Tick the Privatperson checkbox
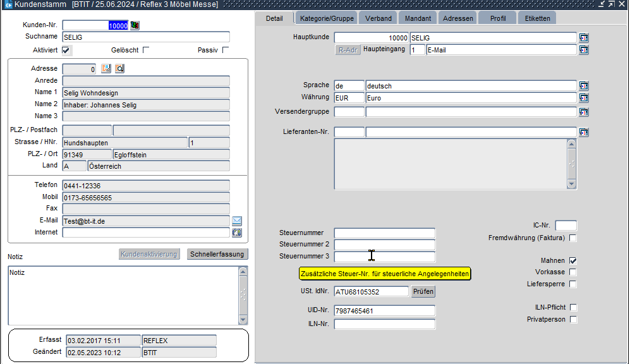 tap(572, 320)
